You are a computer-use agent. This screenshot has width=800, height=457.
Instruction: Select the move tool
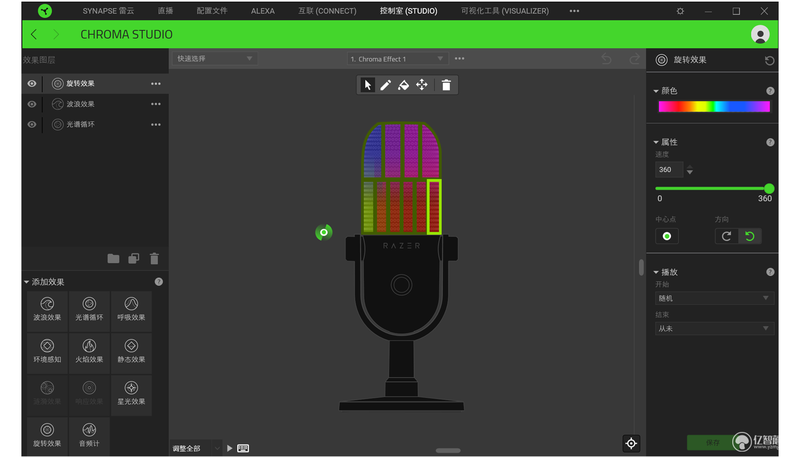click(422, 85)
